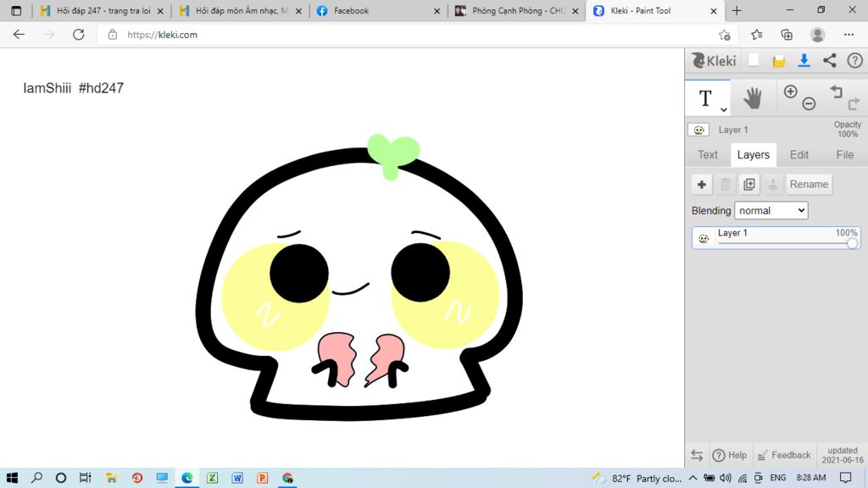The image size is (868, 488).
Task: Click the Rename layer button
Action: 809,184
